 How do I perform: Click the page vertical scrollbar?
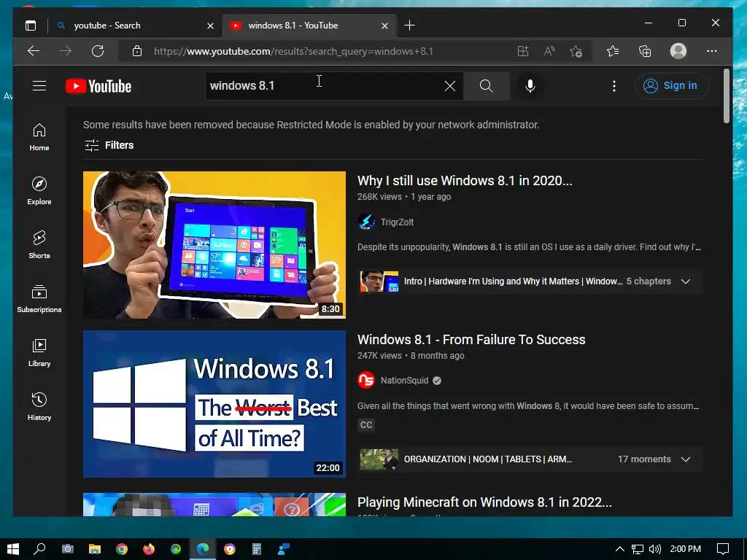coord(726,96)
